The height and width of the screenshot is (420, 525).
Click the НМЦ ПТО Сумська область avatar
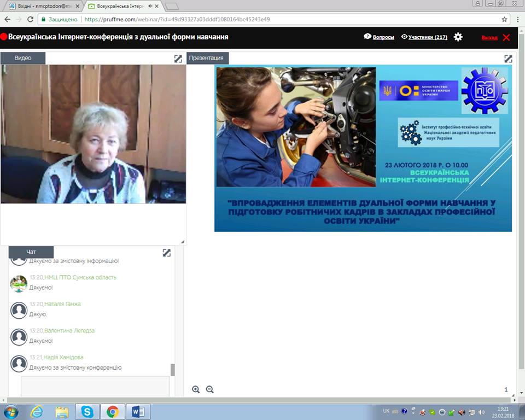pos(19,283)
